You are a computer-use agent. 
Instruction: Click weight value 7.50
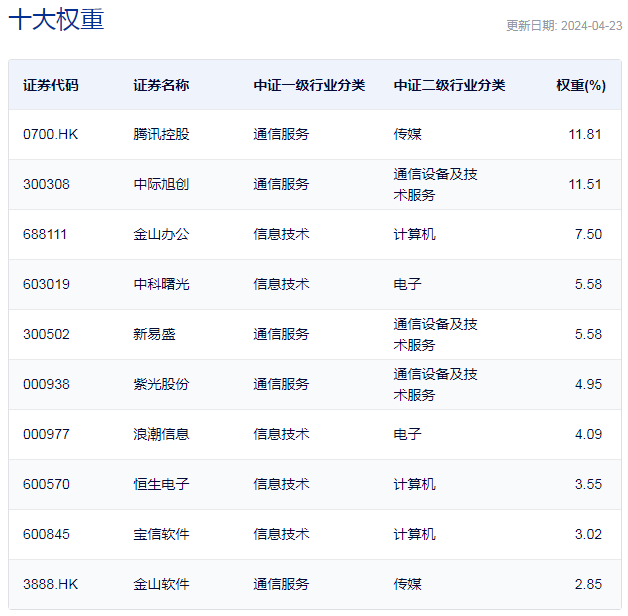point(588,234)
